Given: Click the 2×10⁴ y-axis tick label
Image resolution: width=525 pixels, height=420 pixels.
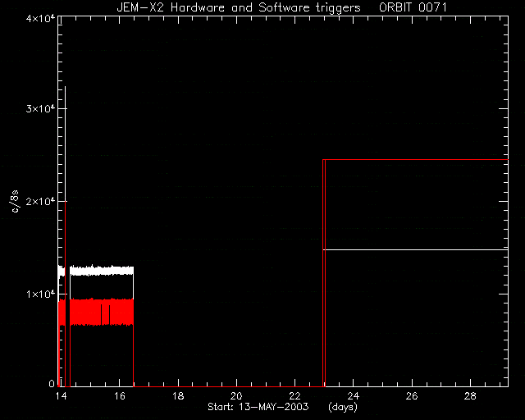Looking at the screenshot, I should click(x=40, y=201).
